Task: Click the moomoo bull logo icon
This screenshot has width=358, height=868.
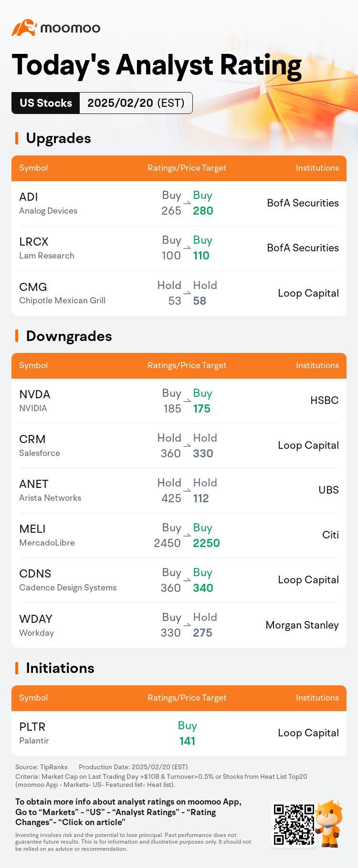Action: 24,28
